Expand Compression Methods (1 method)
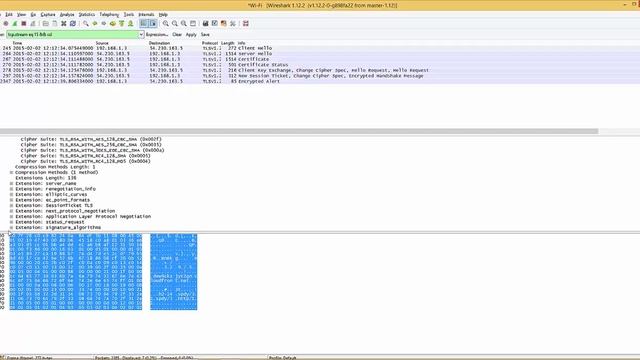 tap(11, 172)
